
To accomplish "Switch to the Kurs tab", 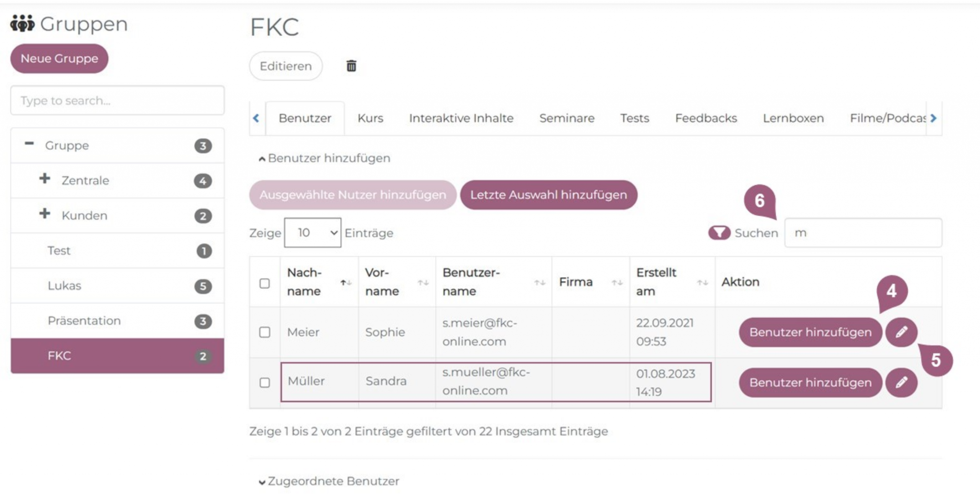I will (370, 118).
